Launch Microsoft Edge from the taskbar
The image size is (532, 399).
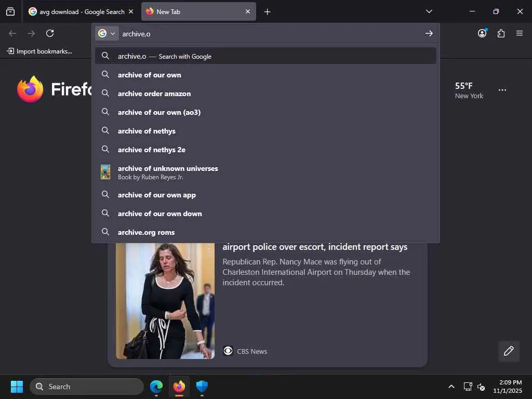click(156, 387)
